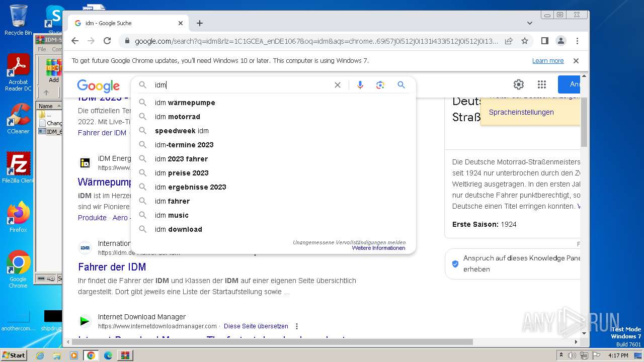Click the Internet Download Manager favicon

[85, 321]
